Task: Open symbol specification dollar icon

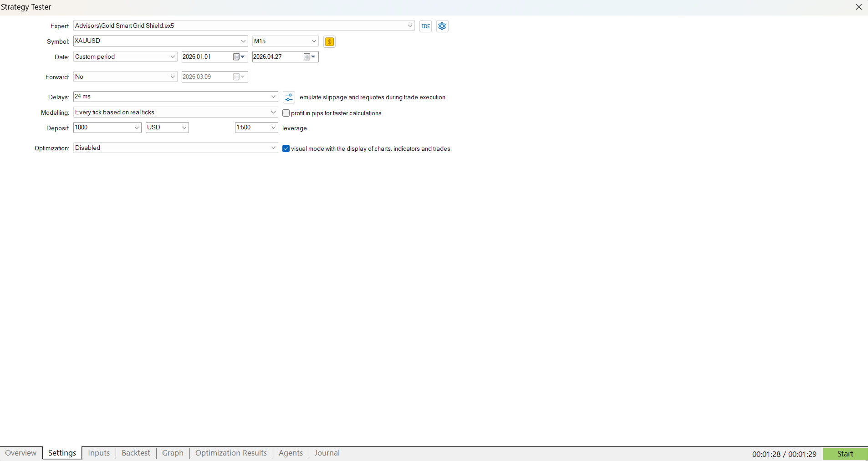Action: 330,42
